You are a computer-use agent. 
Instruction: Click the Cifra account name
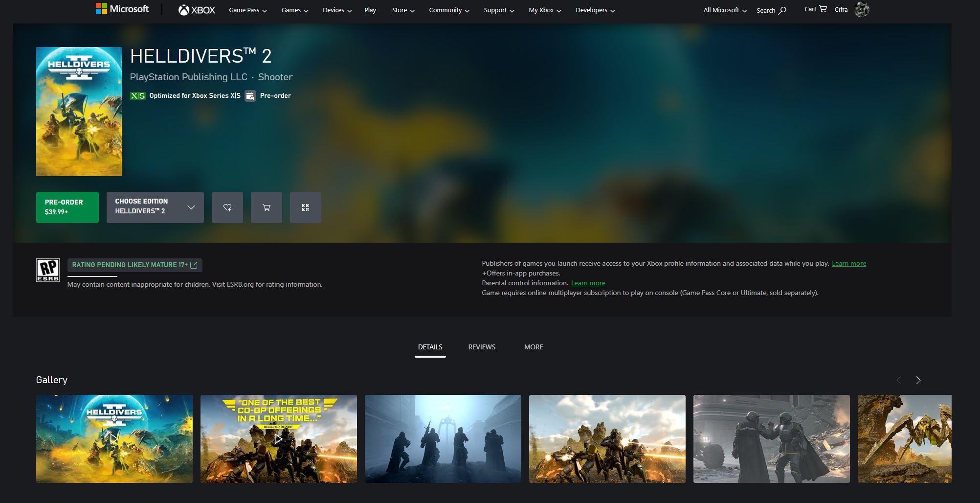[x=841, y=9]
